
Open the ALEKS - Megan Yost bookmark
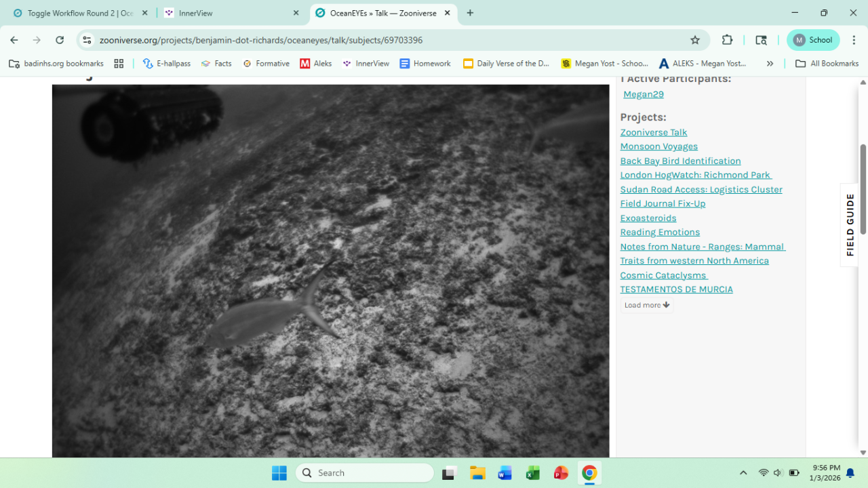click(703, 63)
